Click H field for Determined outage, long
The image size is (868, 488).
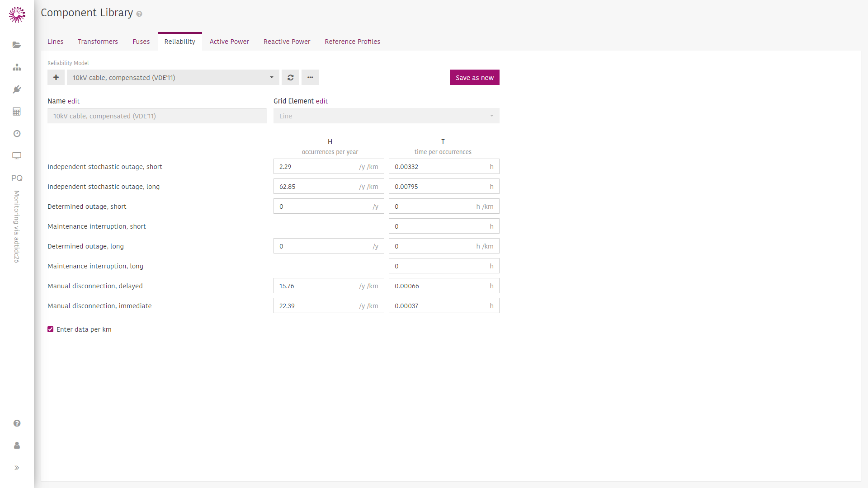329,246
